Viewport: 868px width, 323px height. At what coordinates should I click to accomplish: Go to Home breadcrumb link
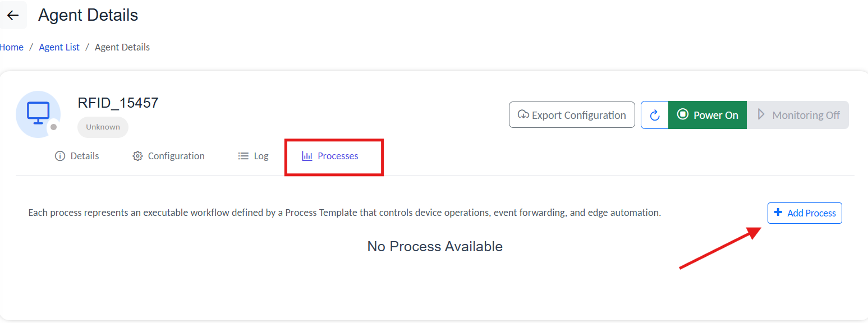click(x=12, y=47)
